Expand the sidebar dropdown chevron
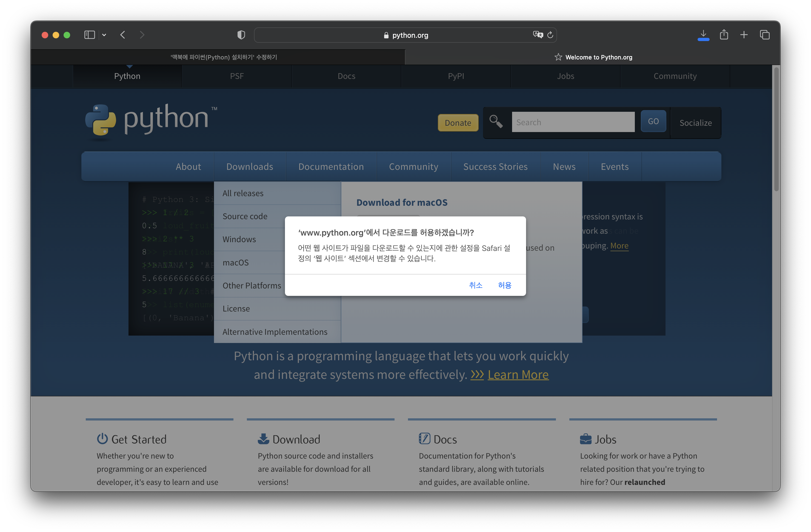This screenshot has width=811, height=532. [x=104, y=35]
